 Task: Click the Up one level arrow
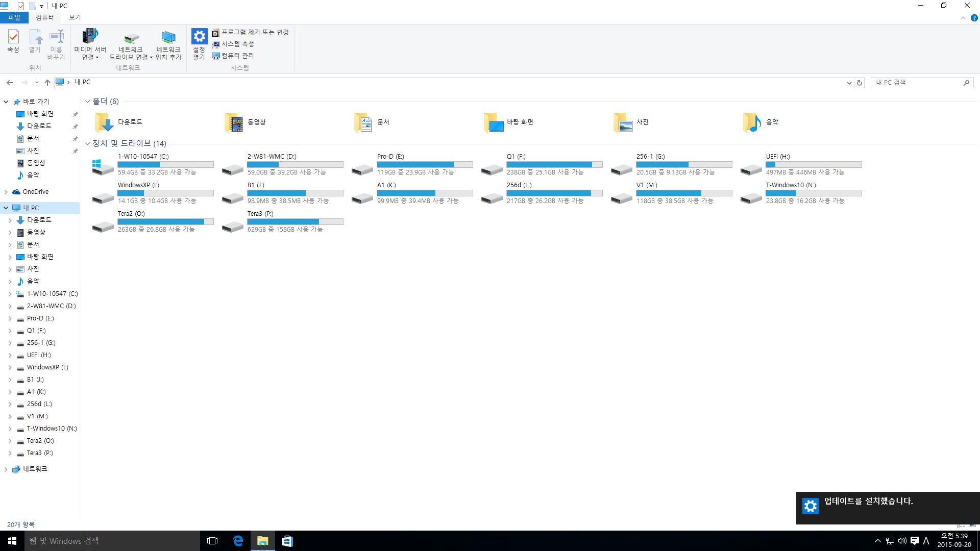click(47, 82)
